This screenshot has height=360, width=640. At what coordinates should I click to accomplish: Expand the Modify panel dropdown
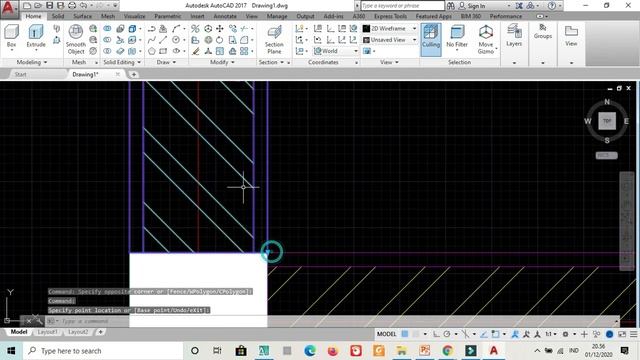click(222, 62)
